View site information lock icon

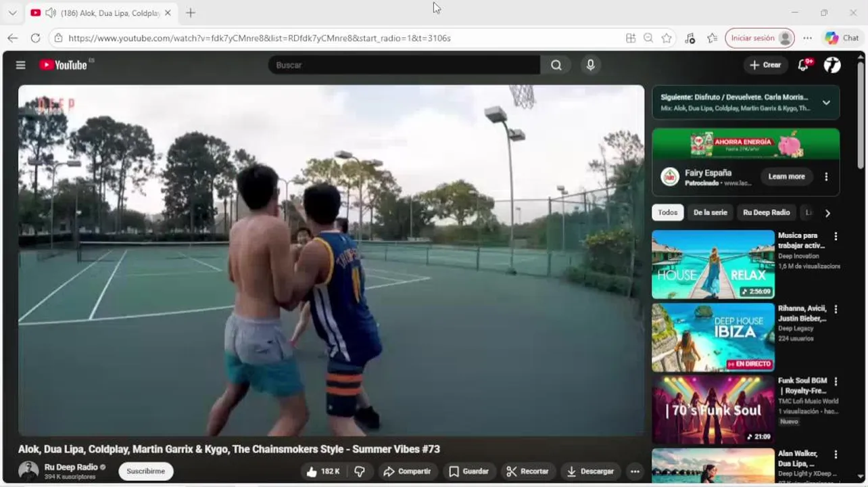59,38
